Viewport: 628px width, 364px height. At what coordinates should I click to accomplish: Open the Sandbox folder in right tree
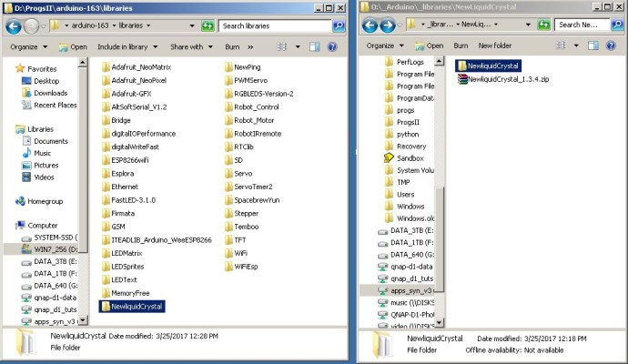pos(410,158)
